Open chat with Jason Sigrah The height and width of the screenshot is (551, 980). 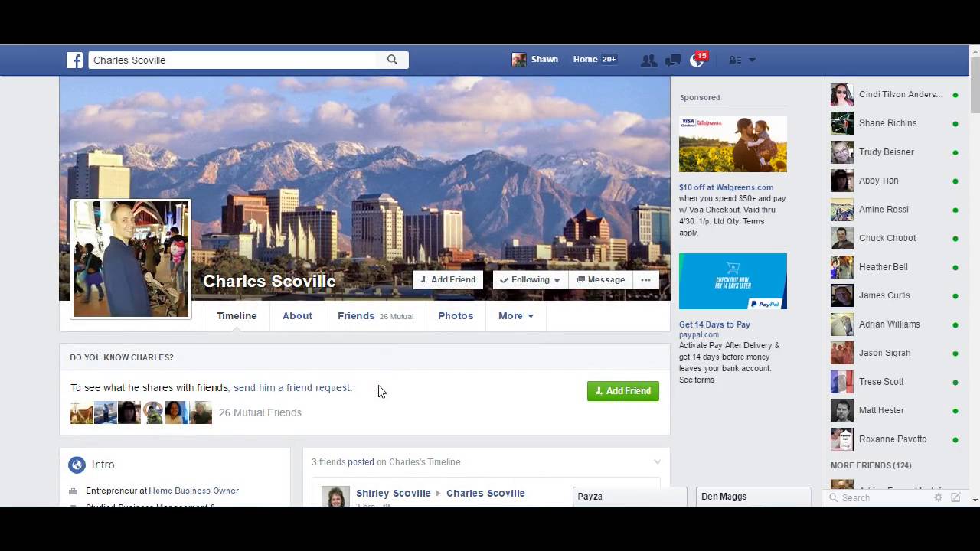pyautogui.click(x=895, y=353)
